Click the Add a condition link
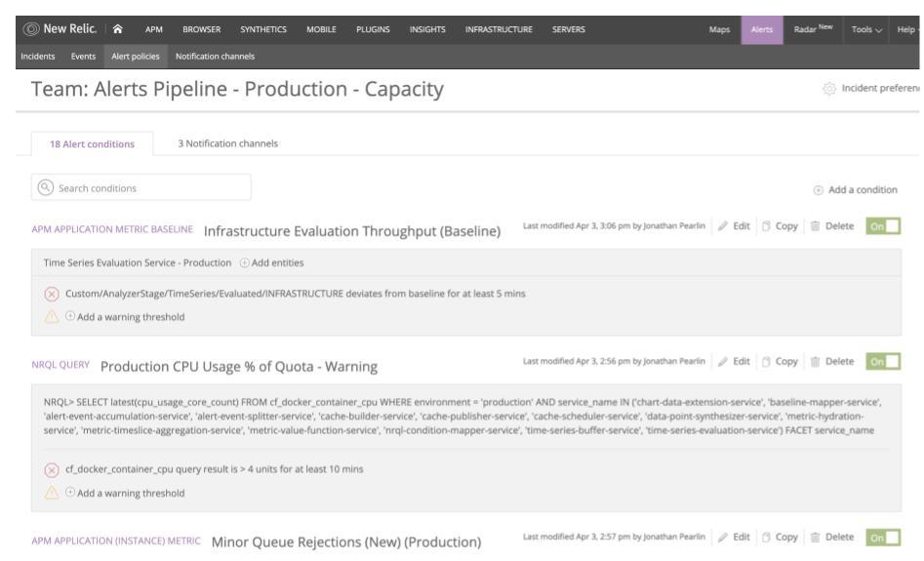The image size is (924, 561). coord(863,189)
